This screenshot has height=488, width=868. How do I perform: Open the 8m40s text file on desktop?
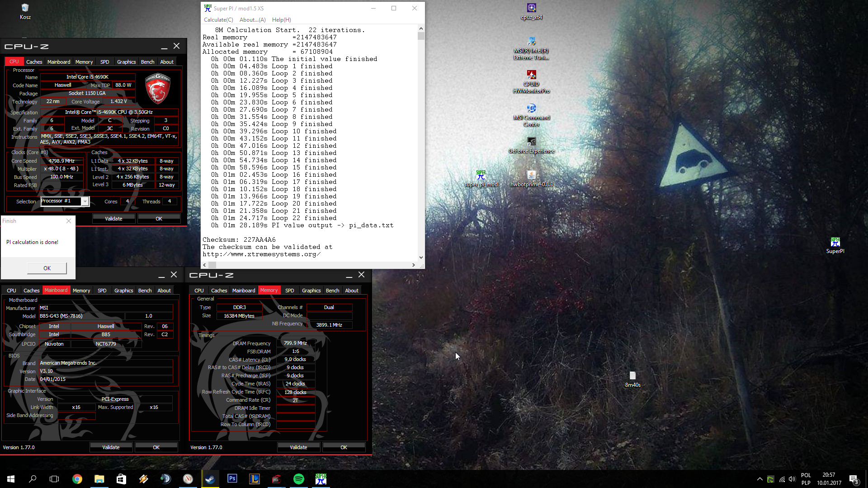[632, 380]
